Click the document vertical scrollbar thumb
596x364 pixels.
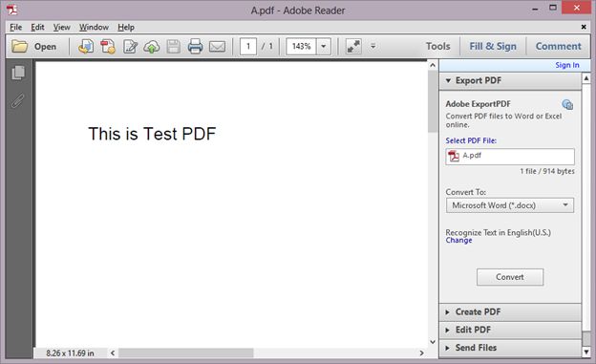tap(433, 101)
